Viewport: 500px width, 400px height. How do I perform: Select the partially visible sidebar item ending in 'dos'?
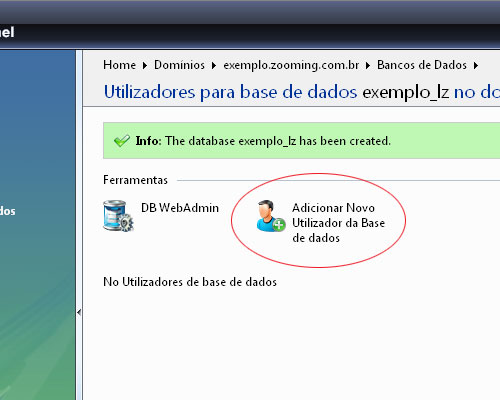click(7, 211)
